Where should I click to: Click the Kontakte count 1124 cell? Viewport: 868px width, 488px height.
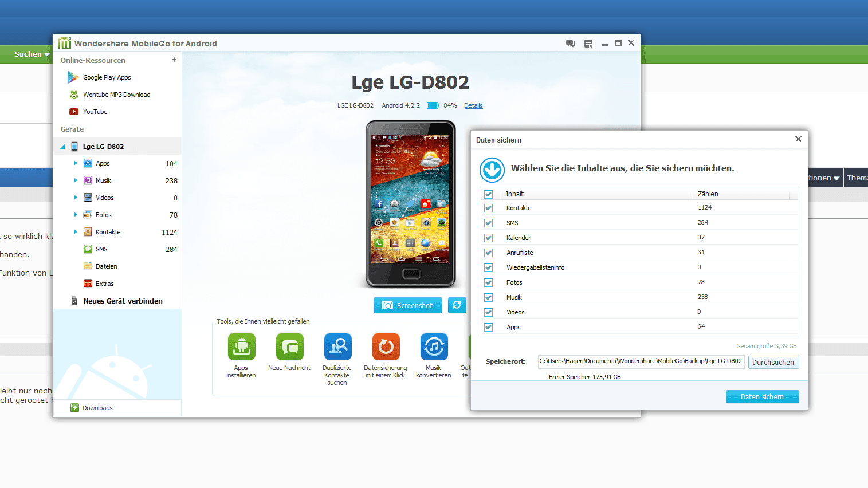pyautogui.click(x=705, y=208)
